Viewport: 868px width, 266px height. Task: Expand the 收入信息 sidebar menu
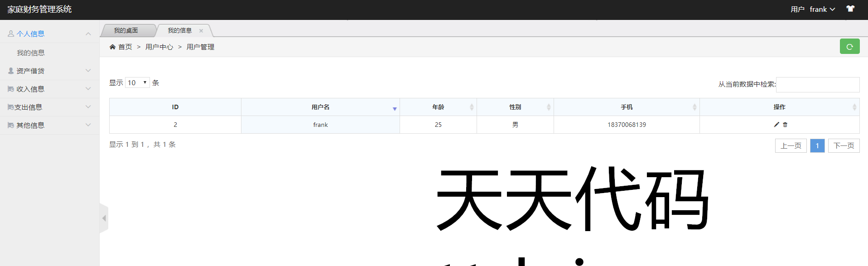tap(49, 89)
